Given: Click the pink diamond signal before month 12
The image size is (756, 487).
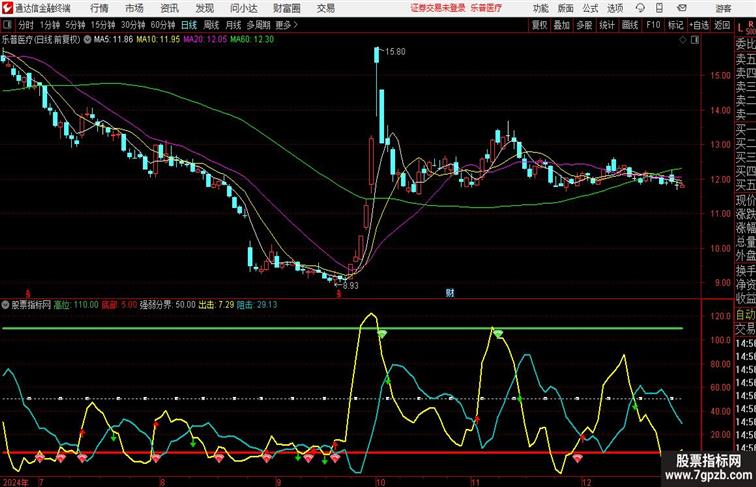Looking at the screenshot, I should (577, 458).
